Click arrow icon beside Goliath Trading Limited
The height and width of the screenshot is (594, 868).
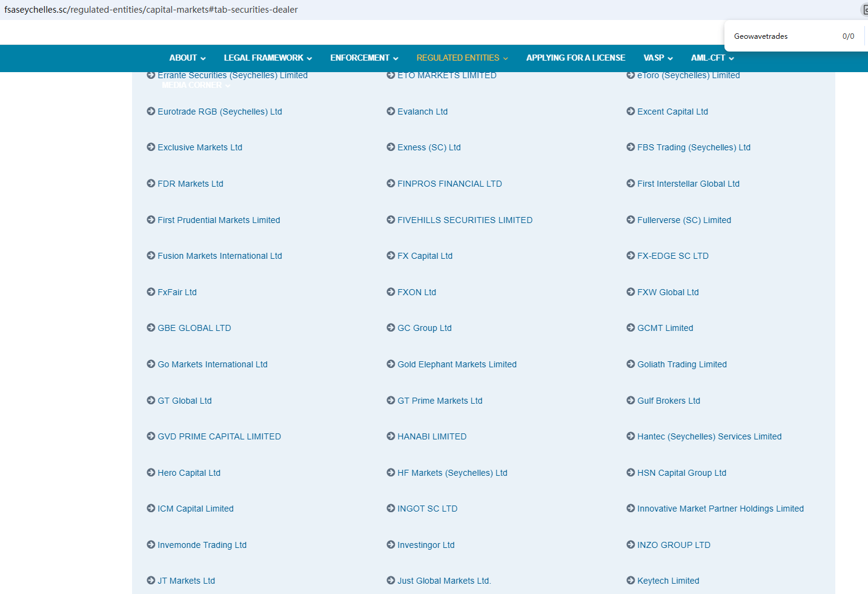point(631,364)
